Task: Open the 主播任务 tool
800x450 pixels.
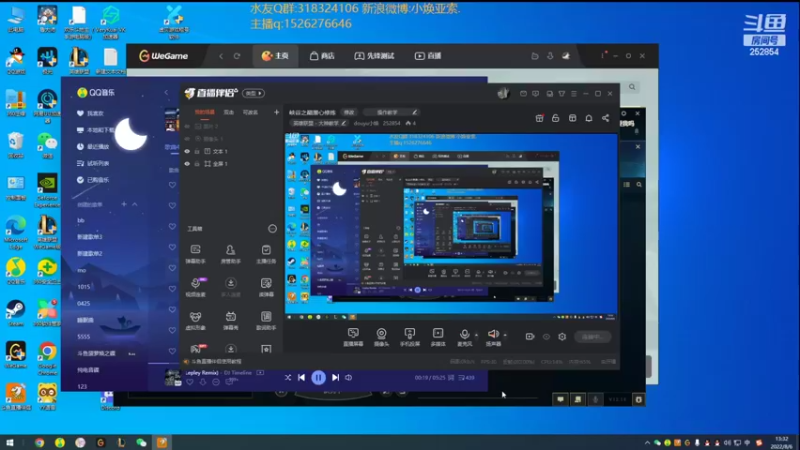Action: (x=266, y=254)
